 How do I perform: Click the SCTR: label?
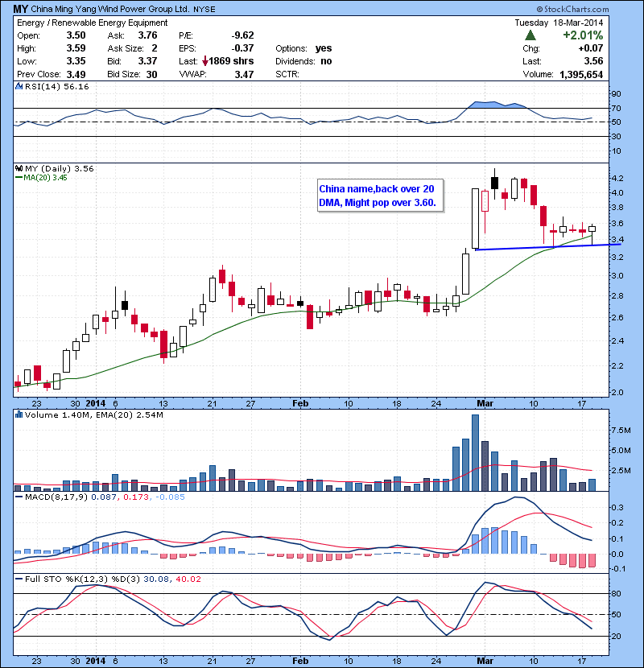(x=287, y=74)
